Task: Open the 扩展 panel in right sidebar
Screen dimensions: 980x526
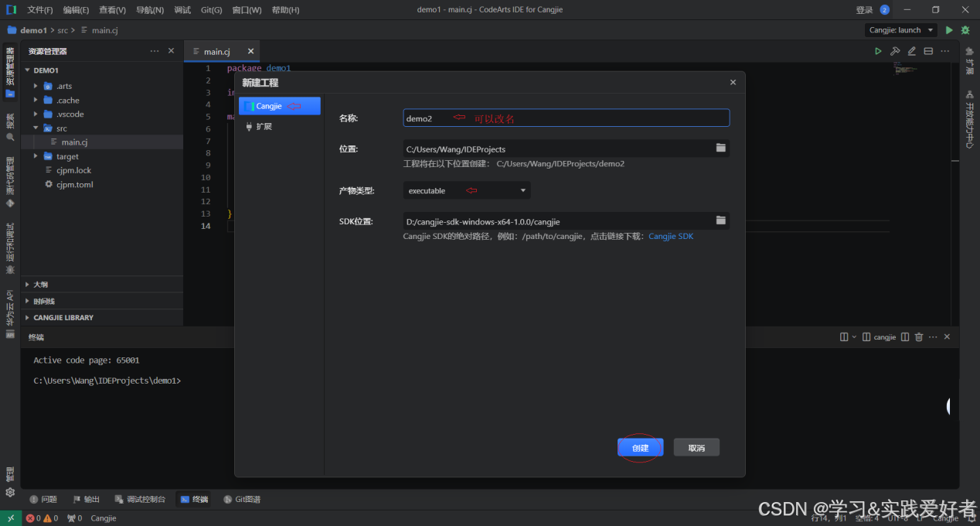Action: tap(969, 60)
